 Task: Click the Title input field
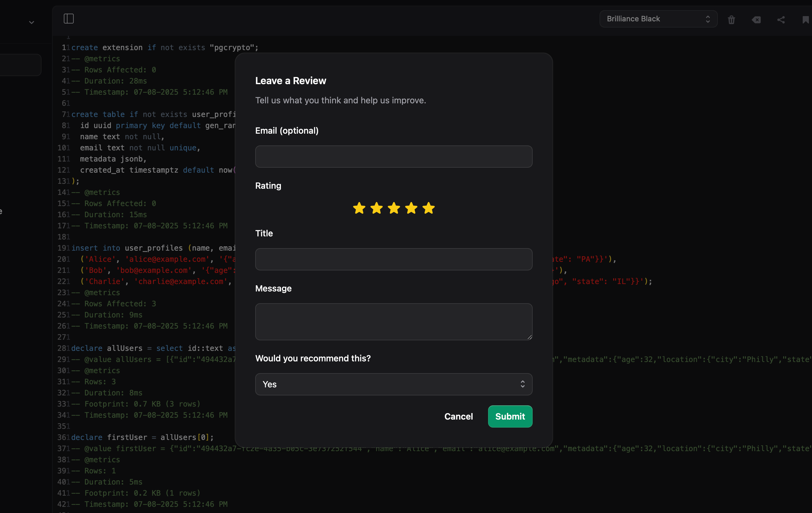point(394,259)
